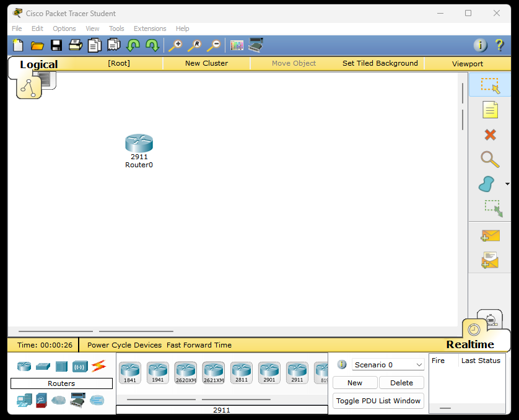
Task: Activate the Draw Polygon shape tool
Action: pyautogui.click(x=487, y=184)
